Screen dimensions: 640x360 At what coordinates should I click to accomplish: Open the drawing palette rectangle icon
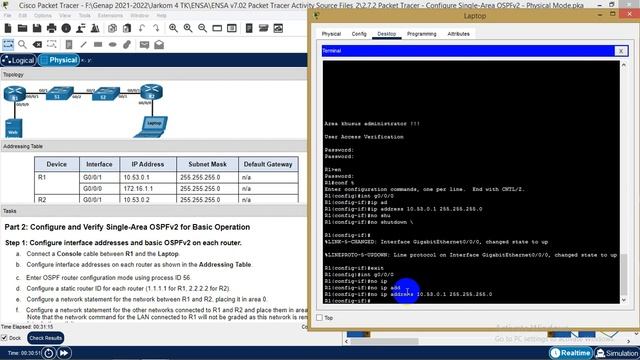tap(217, 28)
